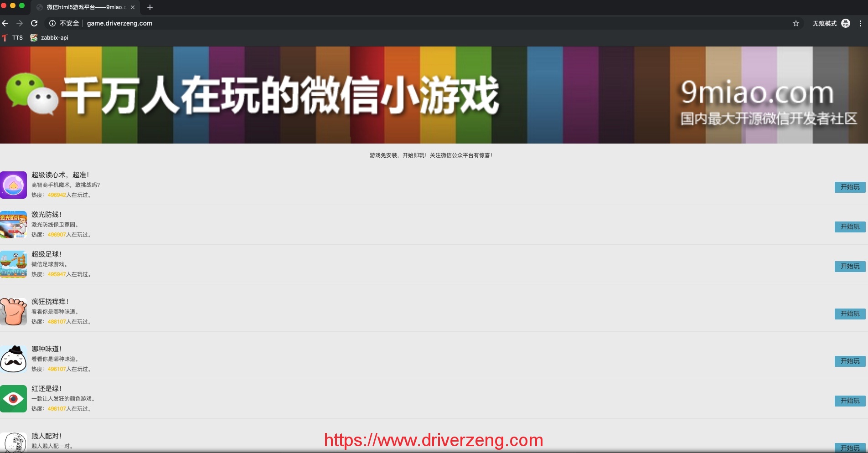Open the 疯狂挠痒痒 foot icon
868x453 pixels.
click(x=14, y=312)
